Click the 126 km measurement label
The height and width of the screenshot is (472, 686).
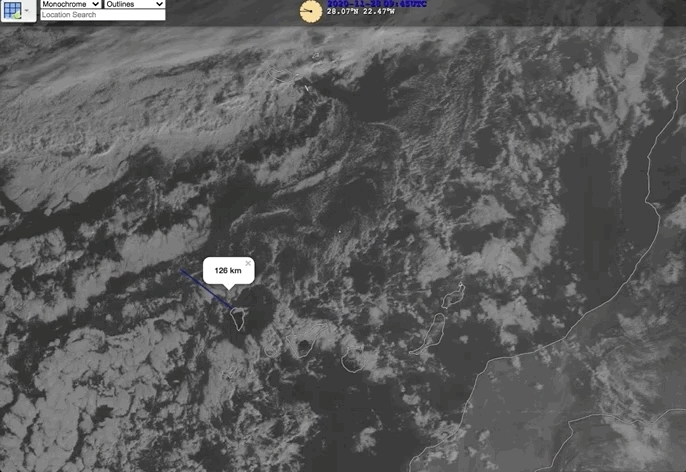coord(228,270)
